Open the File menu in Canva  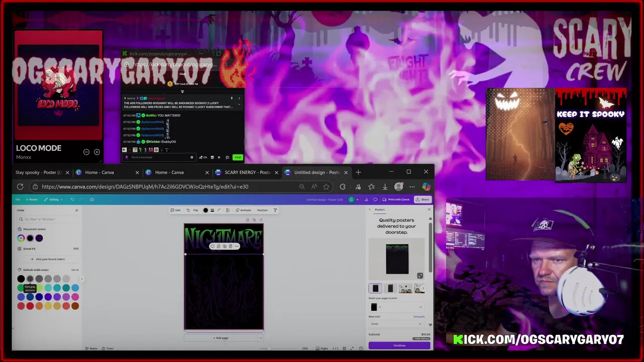coord(18,200)
